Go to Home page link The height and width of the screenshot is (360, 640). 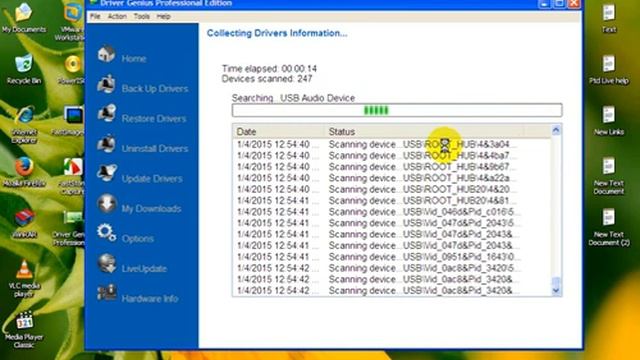tap(134, 59)
